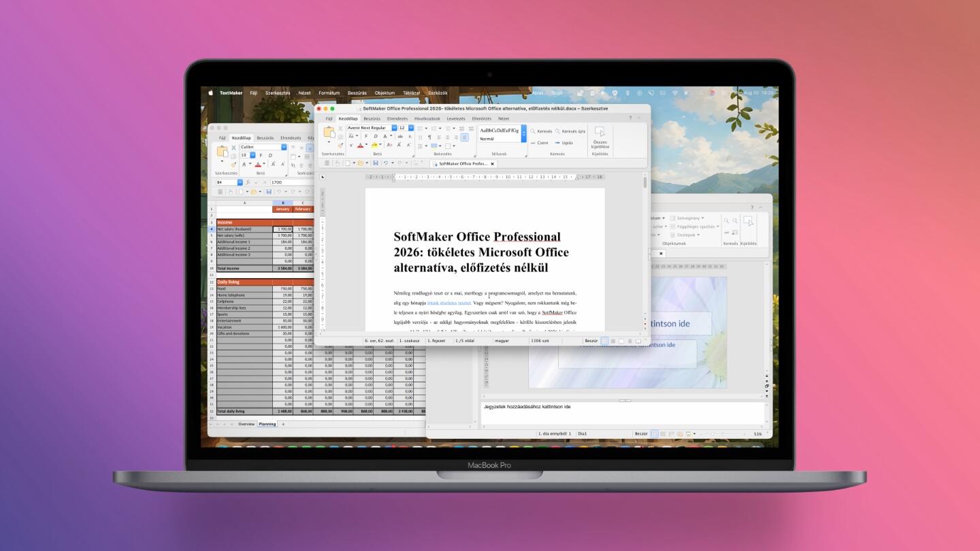
Task: Open the Paste options arrow in TextMaker
Action: 329,141
